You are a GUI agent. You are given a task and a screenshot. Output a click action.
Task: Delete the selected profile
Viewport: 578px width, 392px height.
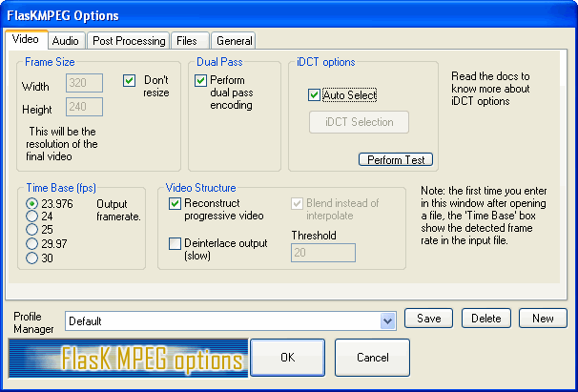[485, 319]
